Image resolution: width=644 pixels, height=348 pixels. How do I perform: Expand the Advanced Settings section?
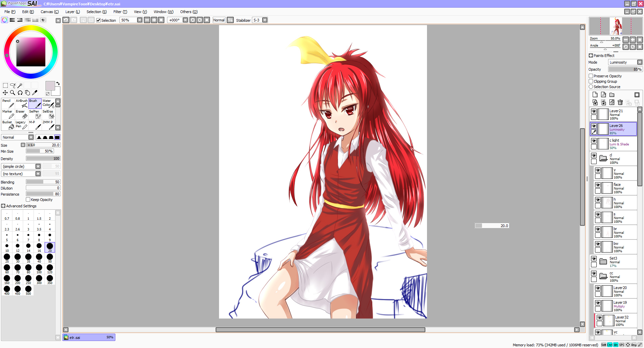tap(3, 206)
